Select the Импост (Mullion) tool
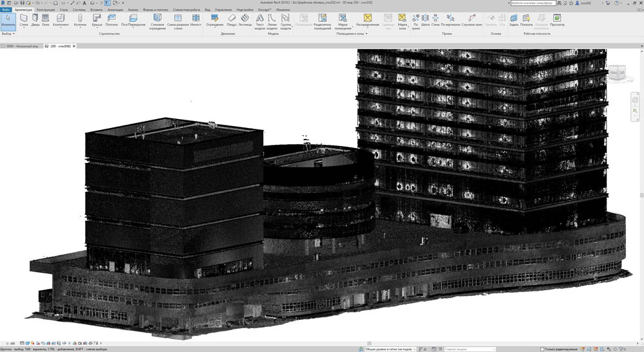644x352 pixels. pos(196,20)
